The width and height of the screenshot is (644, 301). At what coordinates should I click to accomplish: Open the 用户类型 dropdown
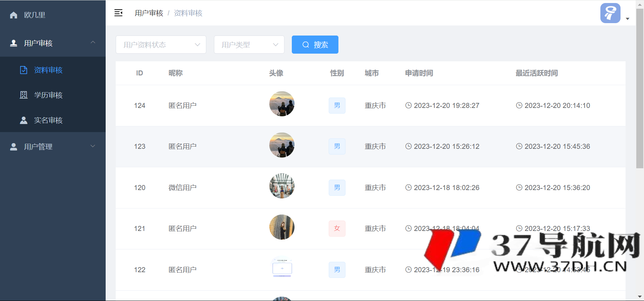tap(249, 45)
